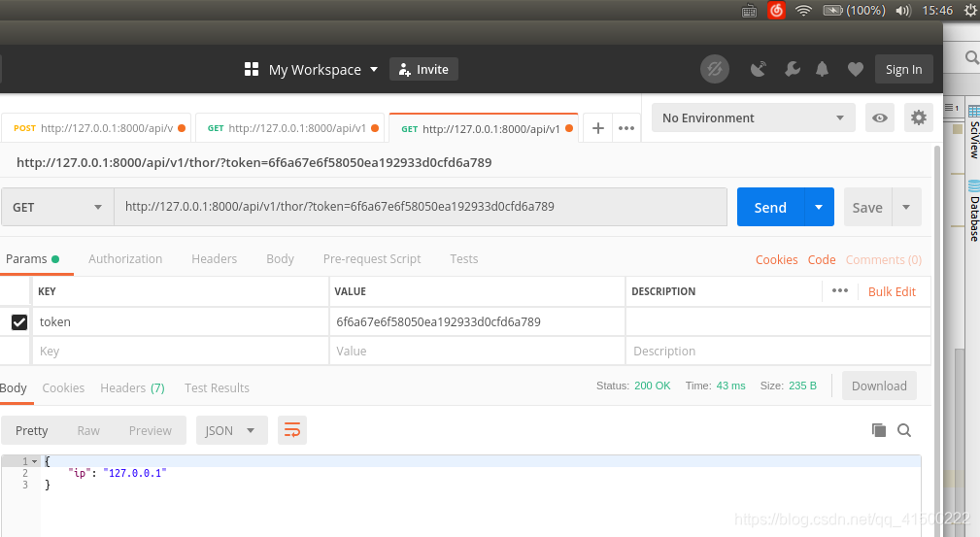Select the request Body tab
The height and width of the screenshot is (537, 980).
(x=280, y=259)
